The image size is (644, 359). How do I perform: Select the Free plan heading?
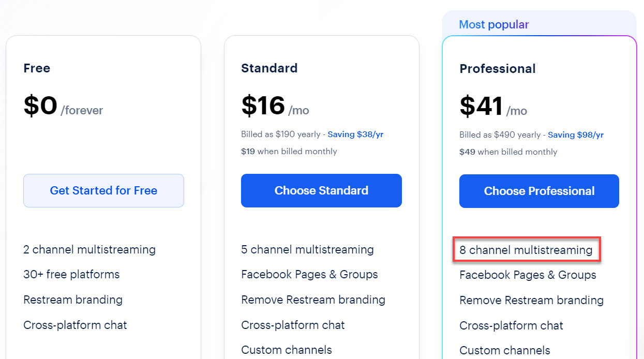(x=37, y=68)
